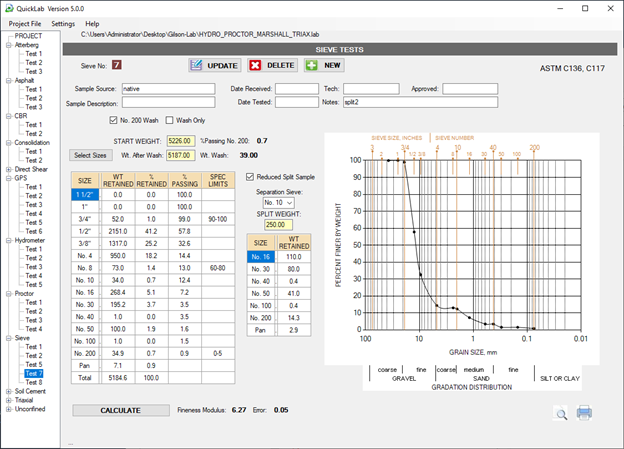Click the No. 200 size row
Image resolution: width=624 pixels, height=449 pixels.
pyautogui.click(x=153, y=353)
